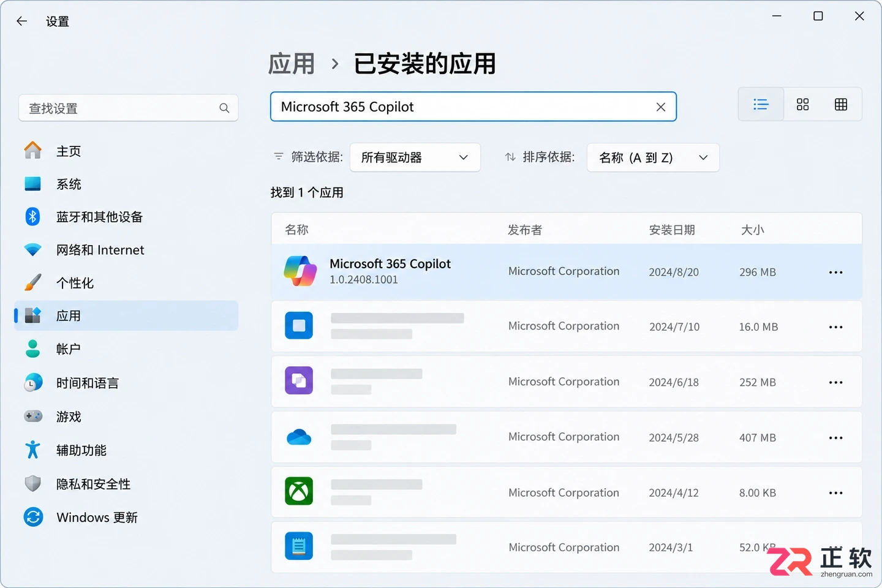Go to 游戏 settings
Image resolution: width=882 pixels, height=588 pixels.
(x=126, y=417)
